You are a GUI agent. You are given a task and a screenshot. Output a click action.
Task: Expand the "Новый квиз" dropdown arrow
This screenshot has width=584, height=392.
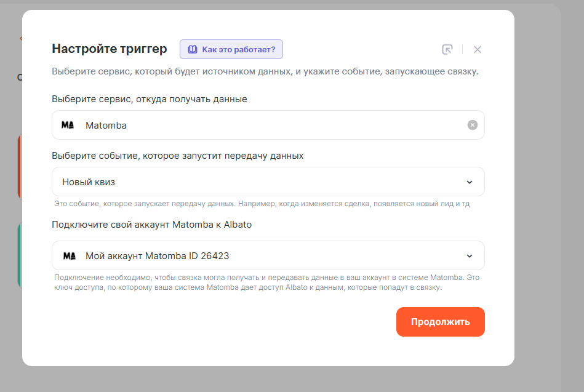[x=470, y=182]
